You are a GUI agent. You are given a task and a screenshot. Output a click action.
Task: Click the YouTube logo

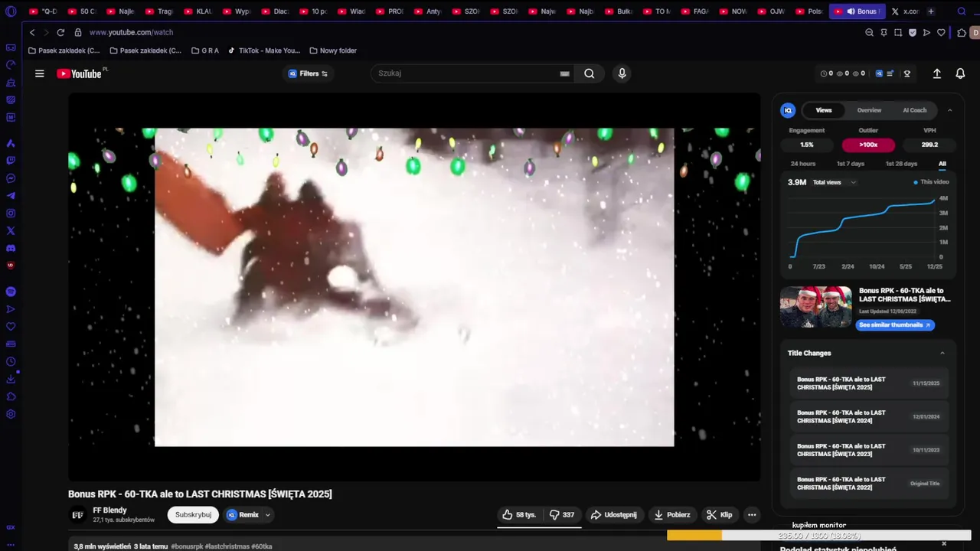point(79,73)
